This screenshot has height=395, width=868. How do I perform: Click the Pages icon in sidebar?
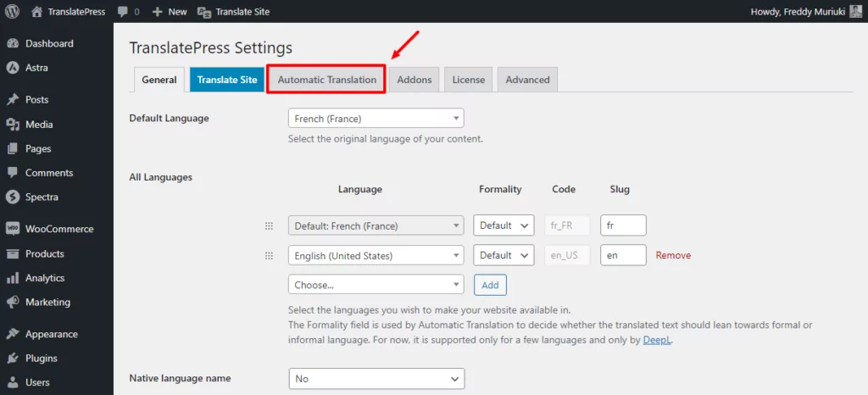pyautogui.click(x=13, y=149)
